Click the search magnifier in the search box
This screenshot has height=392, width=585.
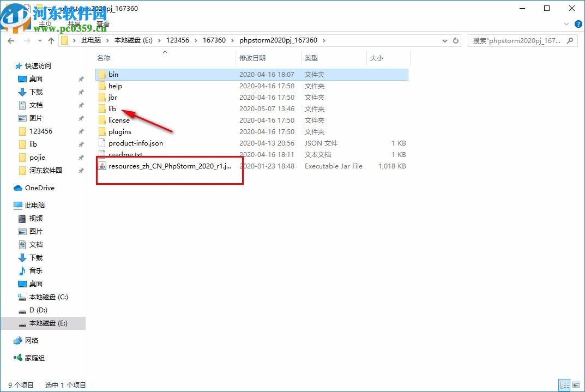point(569,40)
